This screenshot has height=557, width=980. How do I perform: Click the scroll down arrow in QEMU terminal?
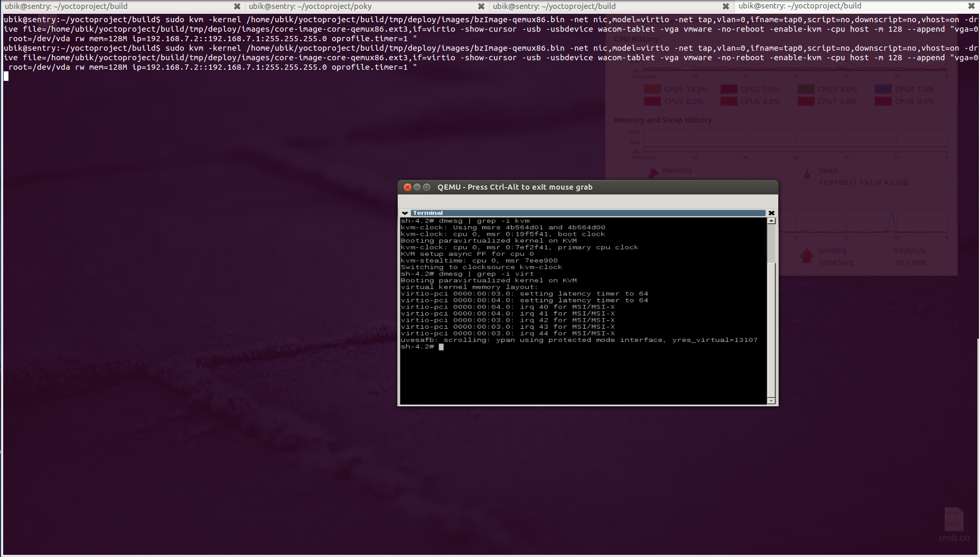coord(771,401)
